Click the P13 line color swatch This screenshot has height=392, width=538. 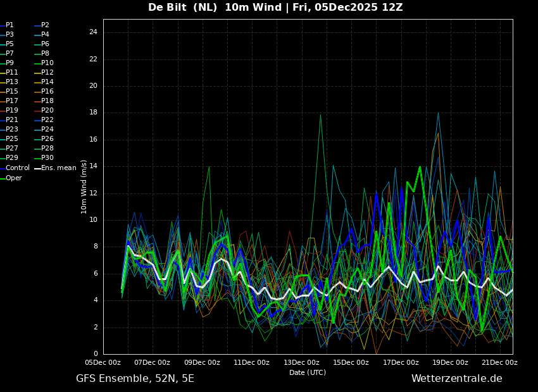click(3, 83)
